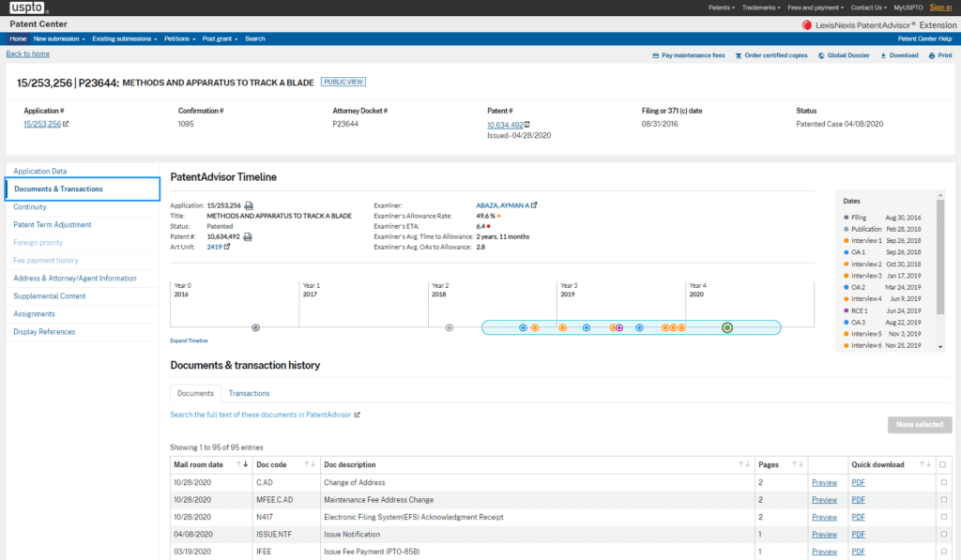961x560 pixels.
Task: Click external icon after Search full text link
Action: [x=357, y=415]
